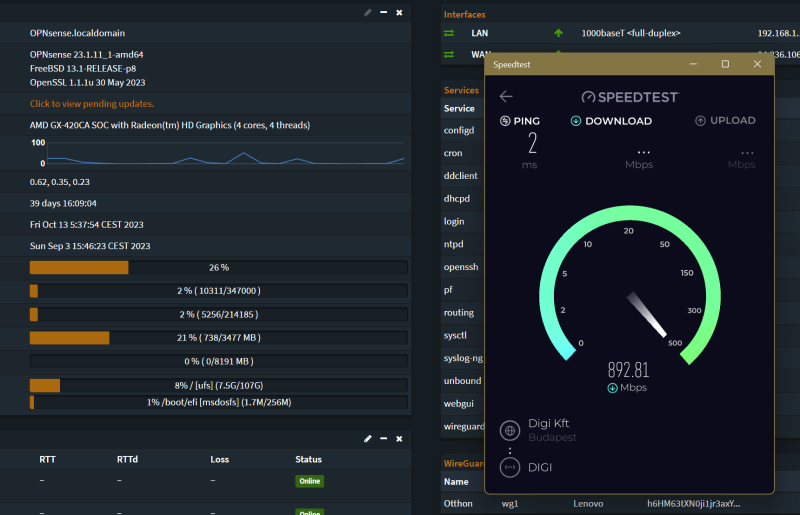Select the DIGI provider entry
This screenshot has height=515, width=800.
tap(540, 468)
